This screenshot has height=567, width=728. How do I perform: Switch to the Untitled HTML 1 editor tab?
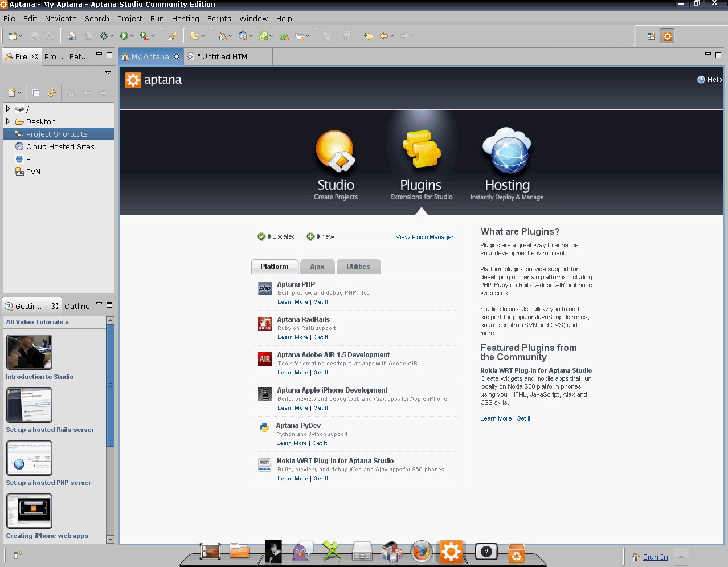click(229, 56)
